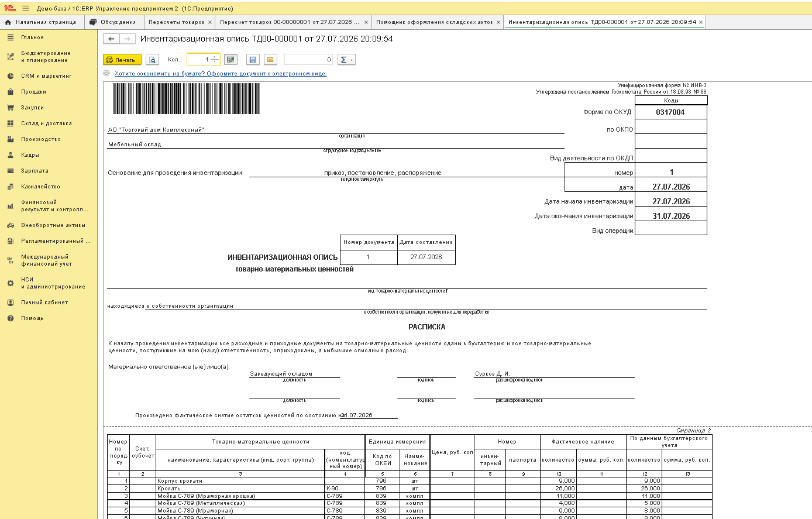Switch to the Пересчеты товаров tab
The height and width of the screenshot is (519, 812).
[176, 22]
